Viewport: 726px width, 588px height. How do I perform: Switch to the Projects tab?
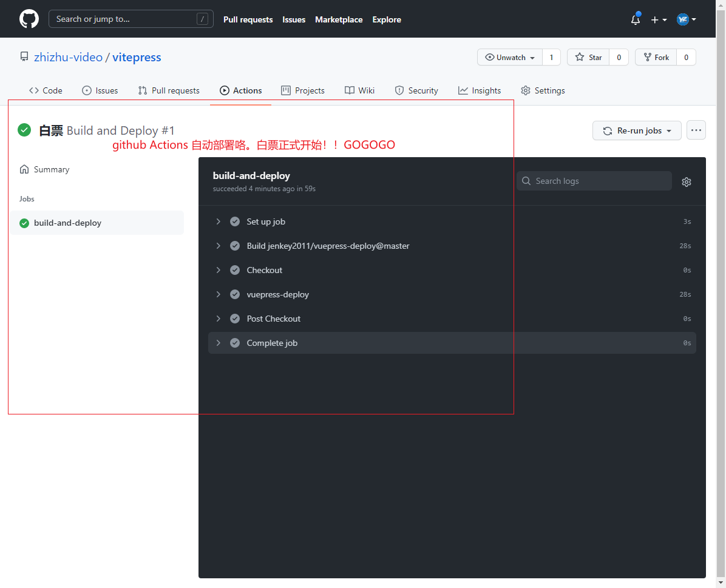coord(303,91)
